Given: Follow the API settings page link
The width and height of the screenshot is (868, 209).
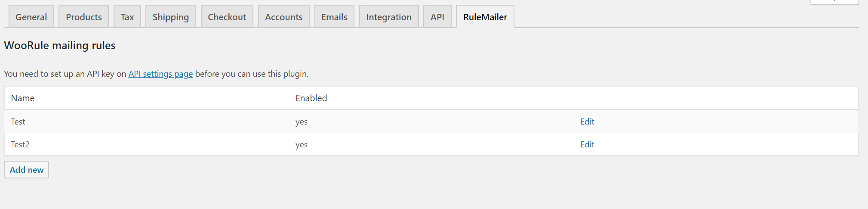Looking at the screenshot, I should point(160,74).
